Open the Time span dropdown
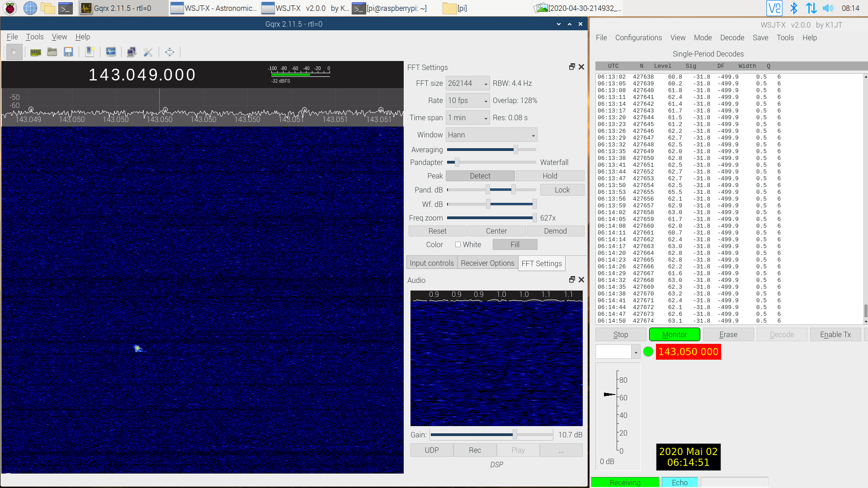Image resolution: width=868 pixels, height=488 pixels. (x=468, y=117)
